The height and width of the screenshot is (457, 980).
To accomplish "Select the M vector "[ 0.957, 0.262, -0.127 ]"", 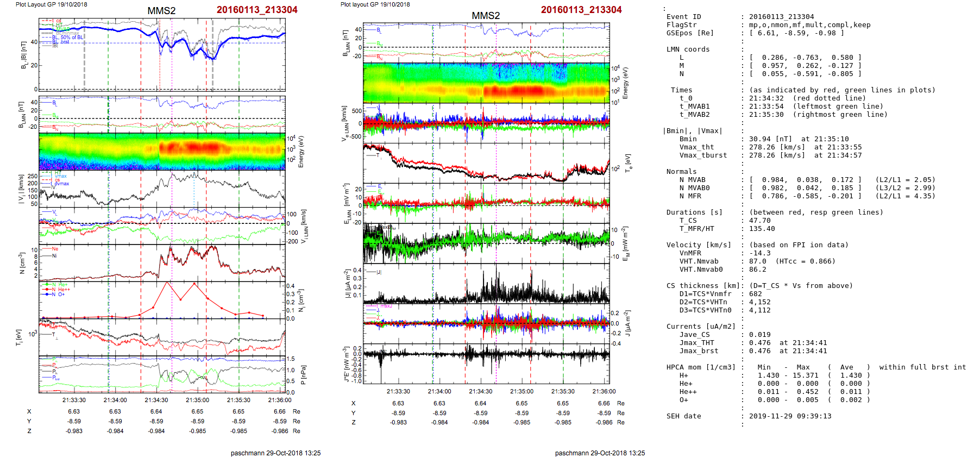I will click(805, 66).
